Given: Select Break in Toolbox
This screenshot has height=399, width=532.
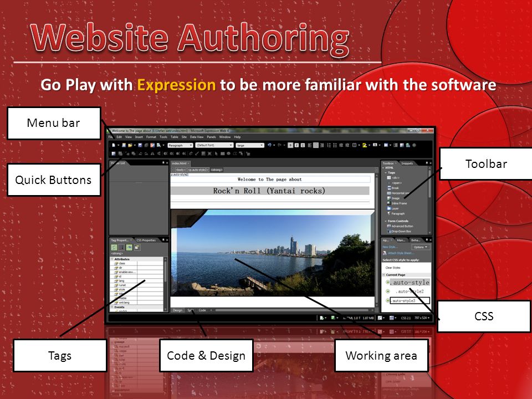Looking at the screenshot, I should [x=393, y=188].
